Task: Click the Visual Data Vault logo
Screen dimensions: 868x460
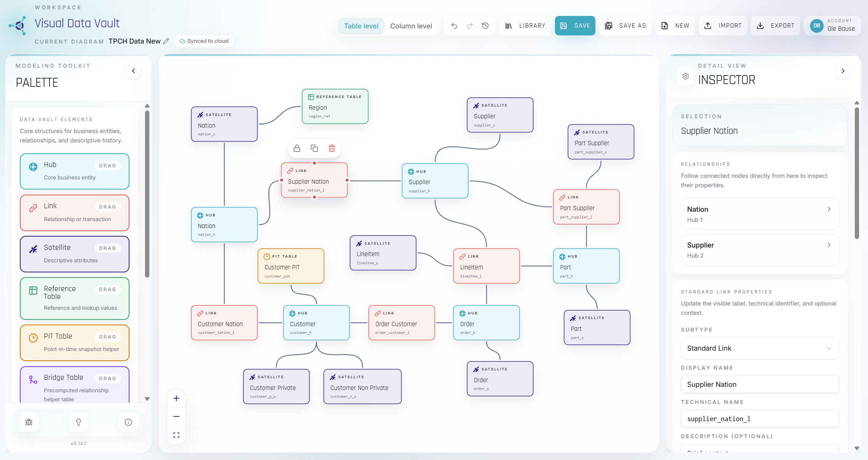Action: [18, 26]
